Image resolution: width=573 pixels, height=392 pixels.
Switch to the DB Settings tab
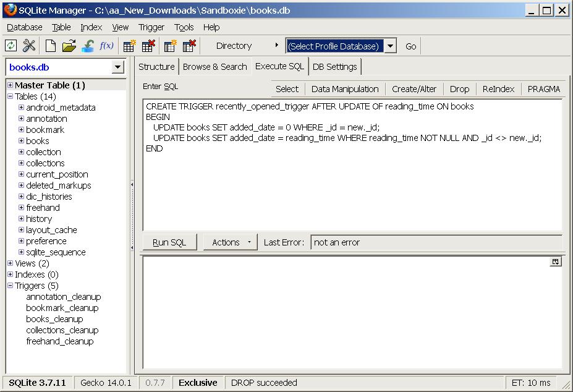(335, 67)
